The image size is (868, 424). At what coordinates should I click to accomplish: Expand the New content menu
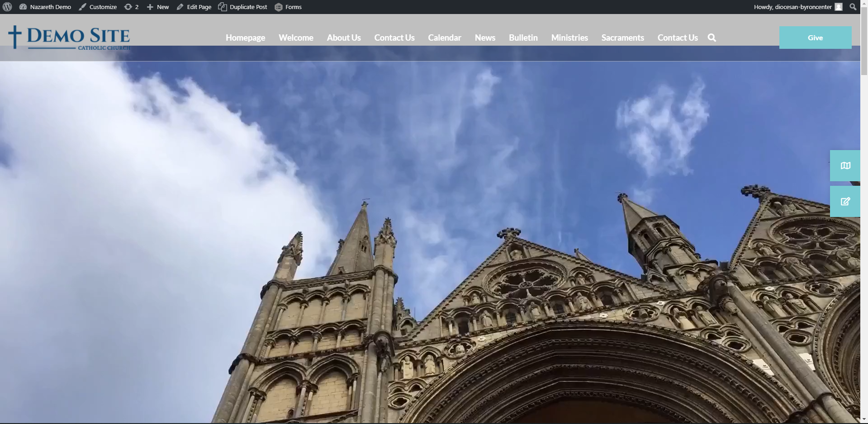pyautogui.click(x=158, y=7)
